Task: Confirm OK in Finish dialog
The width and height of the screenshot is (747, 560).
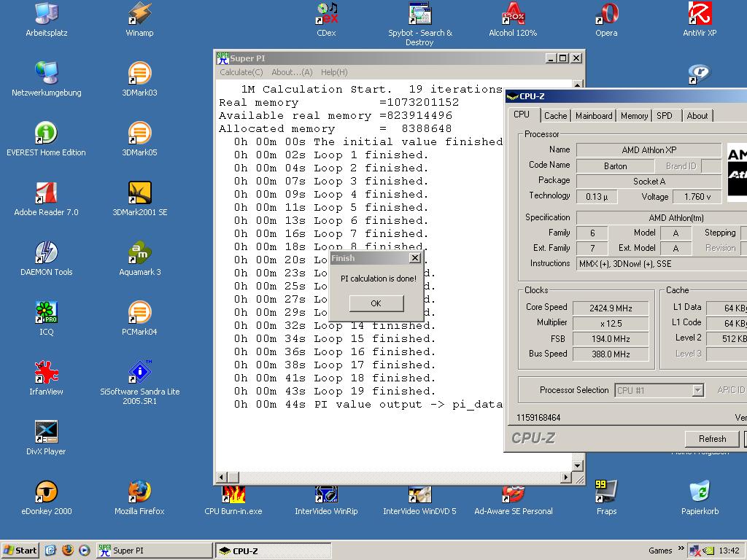Action: tap(376, 303)
